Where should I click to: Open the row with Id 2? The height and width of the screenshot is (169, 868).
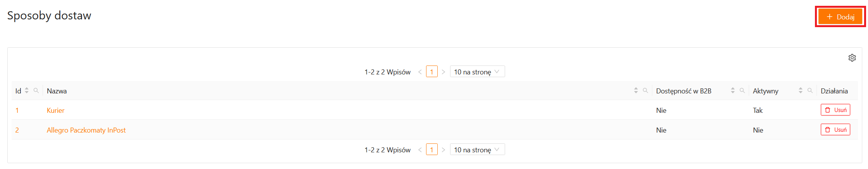coord(17,130)
